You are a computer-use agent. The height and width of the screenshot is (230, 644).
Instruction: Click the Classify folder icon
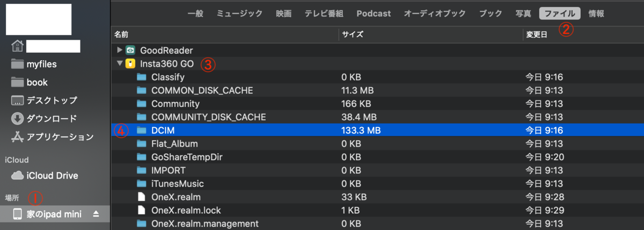[x=142, y=77]
